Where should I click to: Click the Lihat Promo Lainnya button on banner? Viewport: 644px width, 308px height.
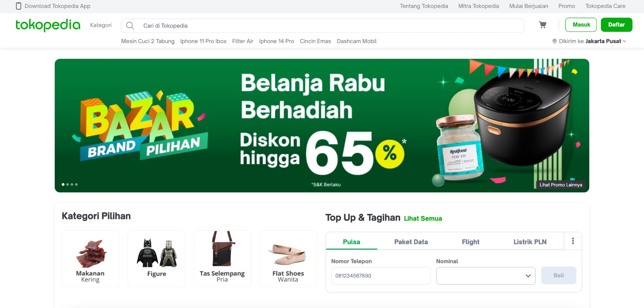point(561,185)
